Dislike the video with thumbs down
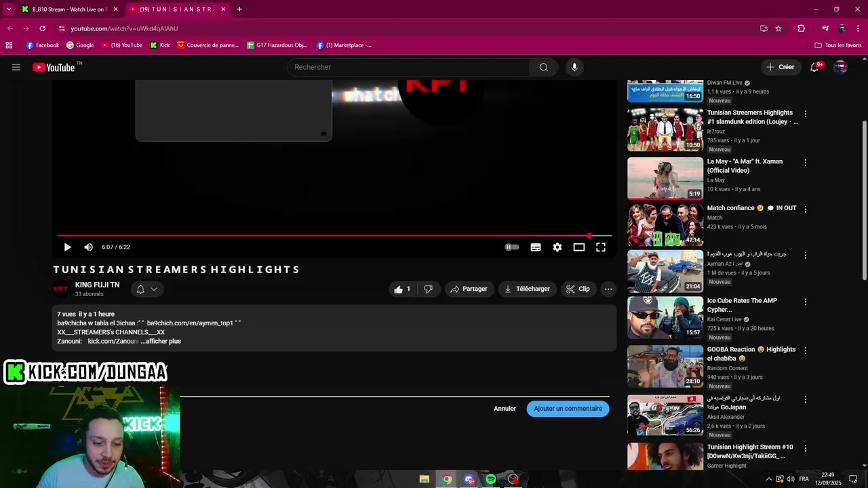The width and height of the screenshot is (868, 488). click(x=428, y=289)
